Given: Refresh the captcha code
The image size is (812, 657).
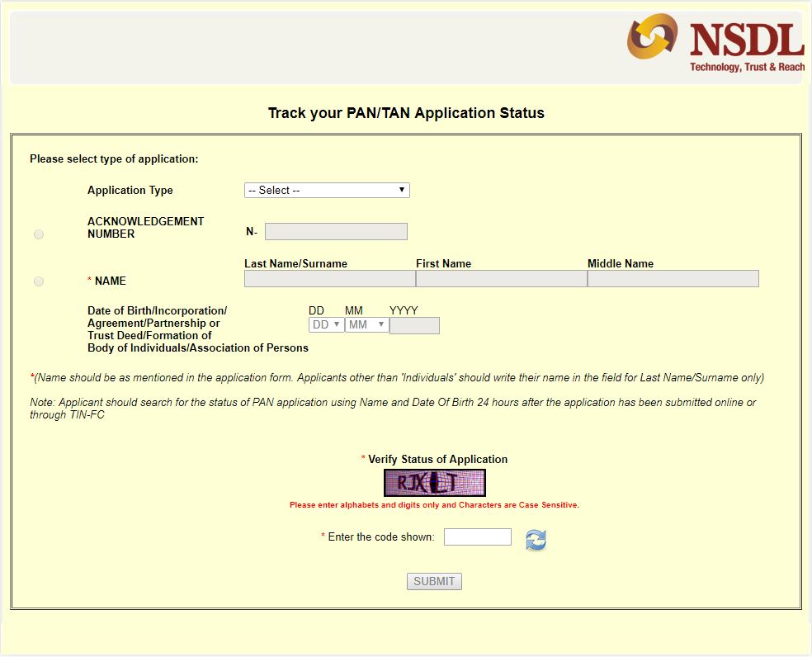Looking at the screenshot, I should (x=536, y=541).
